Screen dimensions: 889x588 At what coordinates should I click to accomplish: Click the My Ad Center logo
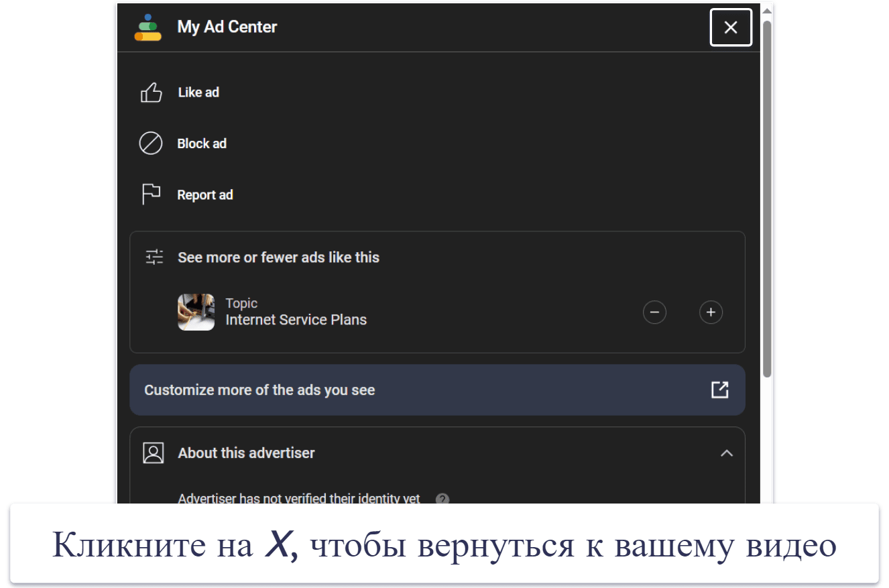[x=147, y=27]
